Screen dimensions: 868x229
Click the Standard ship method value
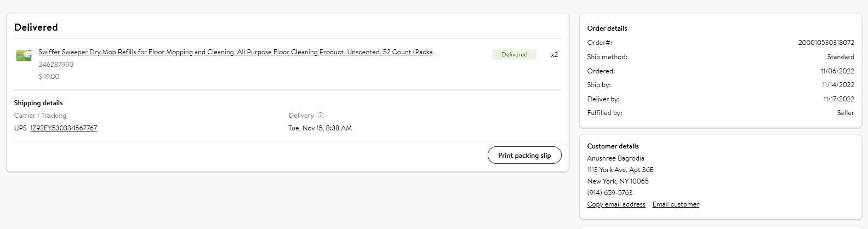(x=841, y=57)
